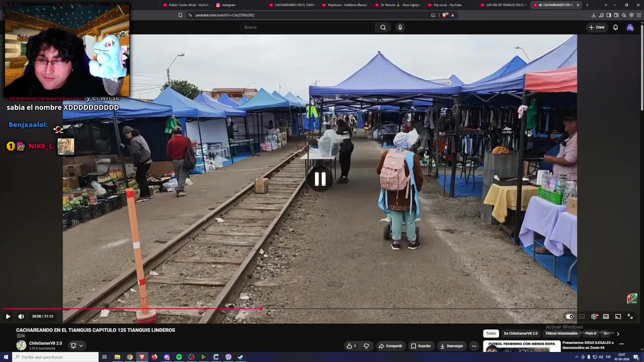Click the Descargar download button
Screen dimensions: 644x362
(x=451, y=346)
